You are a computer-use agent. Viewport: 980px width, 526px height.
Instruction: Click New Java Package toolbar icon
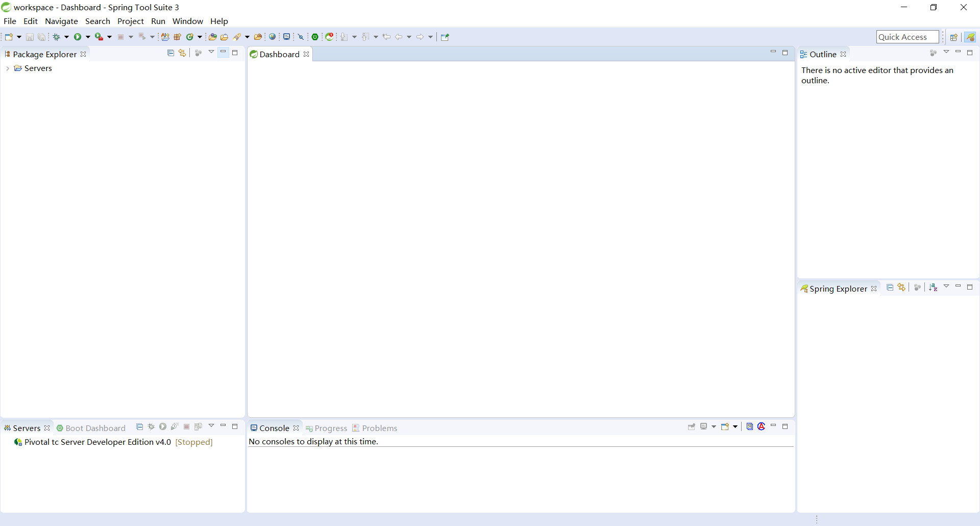[x=177, y=37]
